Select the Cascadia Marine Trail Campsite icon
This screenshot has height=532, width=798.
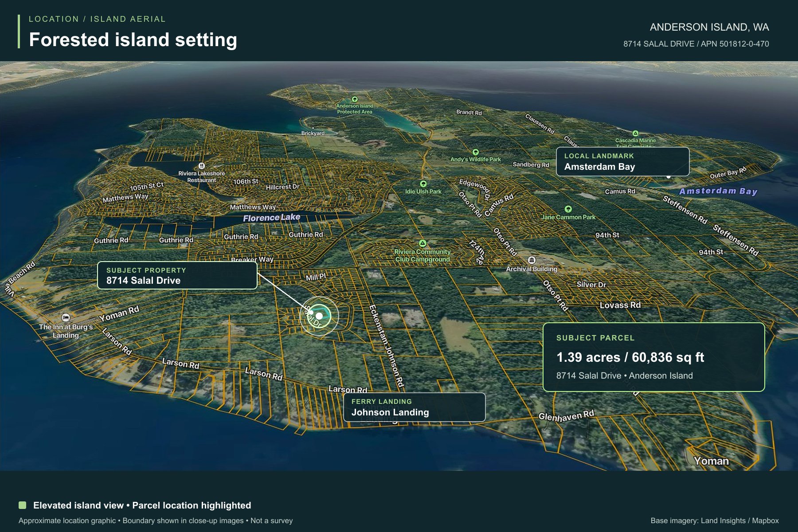point(635,133)
